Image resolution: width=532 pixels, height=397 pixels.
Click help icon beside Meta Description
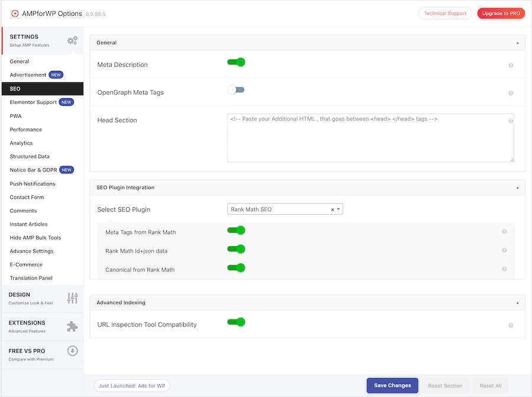click(x=511, y=65)
